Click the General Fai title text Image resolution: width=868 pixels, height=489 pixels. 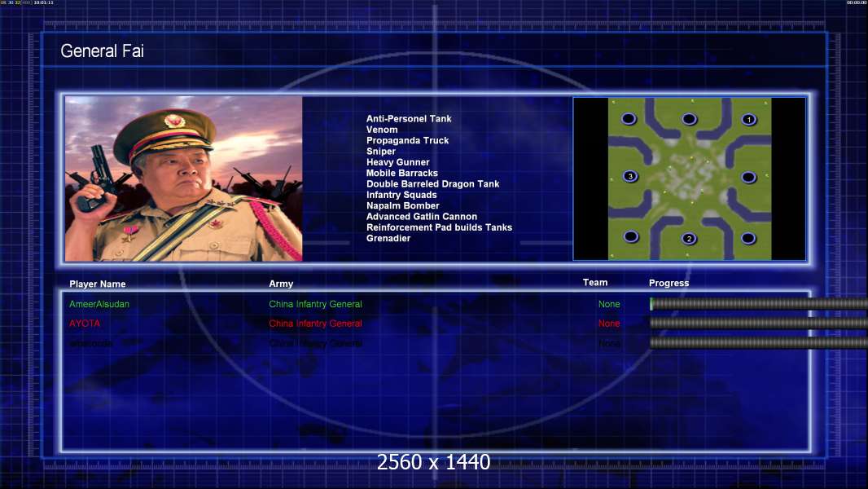coord(102,51)
